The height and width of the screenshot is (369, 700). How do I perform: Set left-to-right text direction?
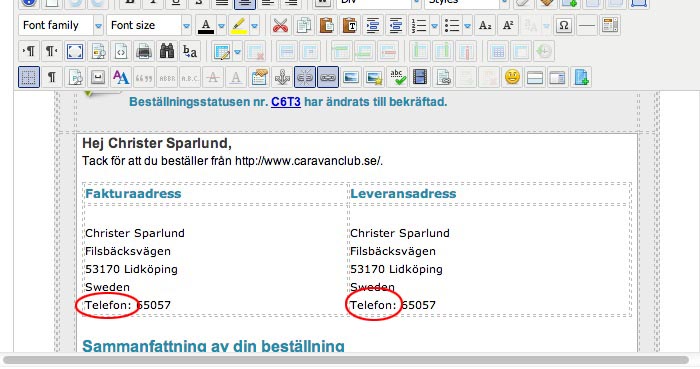click(x=29, y=52)
